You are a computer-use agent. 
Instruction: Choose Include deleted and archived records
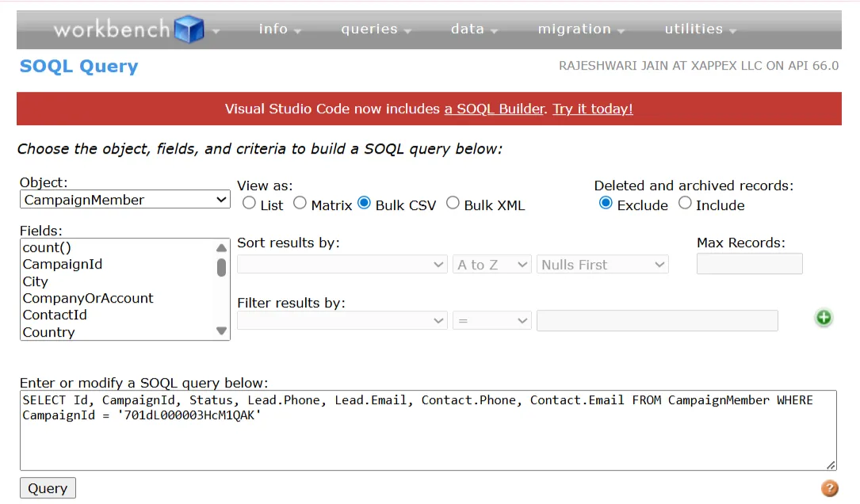coord(685,203)
